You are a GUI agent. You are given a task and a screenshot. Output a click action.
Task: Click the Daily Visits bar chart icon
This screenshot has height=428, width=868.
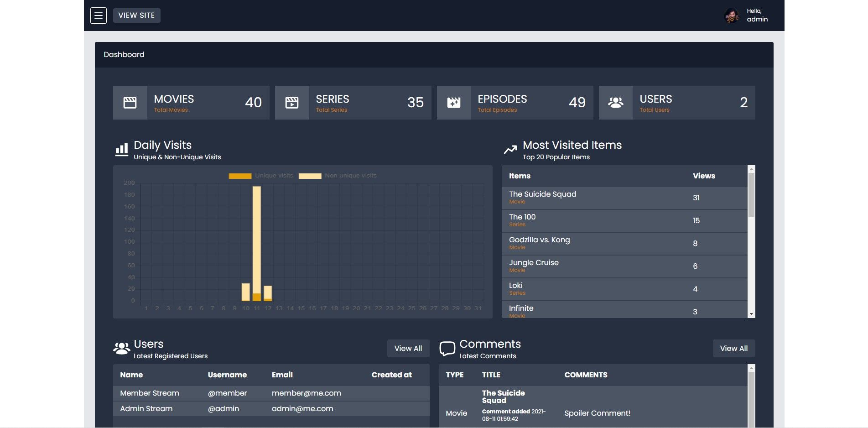(122, 150)
